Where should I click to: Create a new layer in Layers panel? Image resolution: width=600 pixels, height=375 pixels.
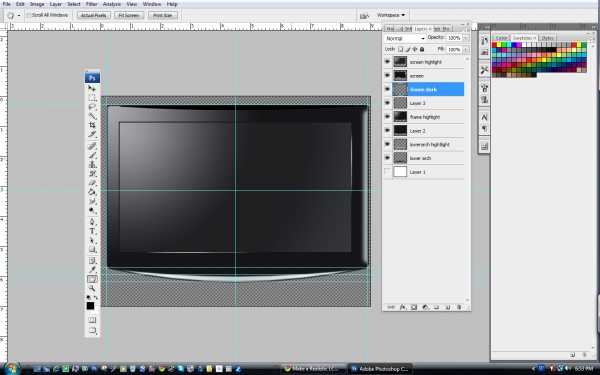click(447, 307)
